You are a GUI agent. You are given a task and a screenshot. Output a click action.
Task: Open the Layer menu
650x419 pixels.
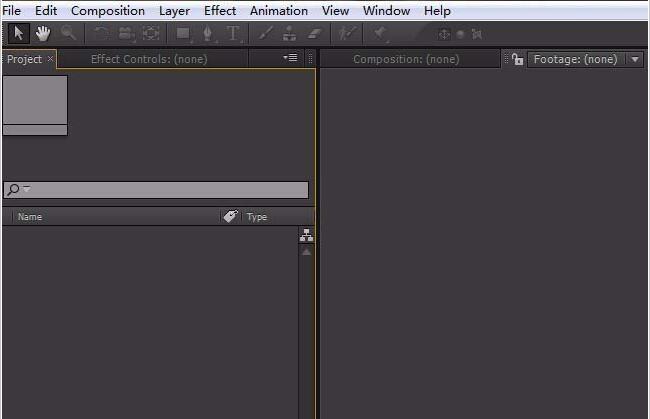click(x=174, y=11)
